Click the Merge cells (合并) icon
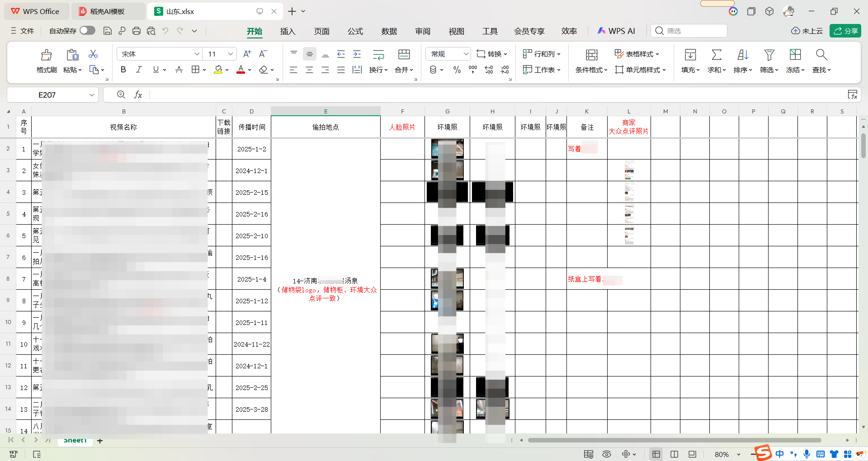Image resolution: width=868 pixels, height=461 pixels. (x=404, y=55)
